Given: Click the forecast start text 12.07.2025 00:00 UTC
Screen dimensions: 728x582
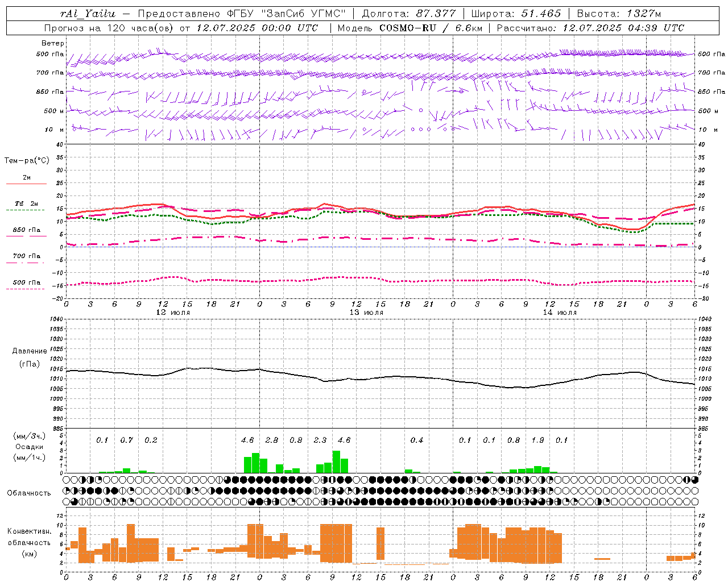Looking at the screenshot, I should (x=257, y=28).
